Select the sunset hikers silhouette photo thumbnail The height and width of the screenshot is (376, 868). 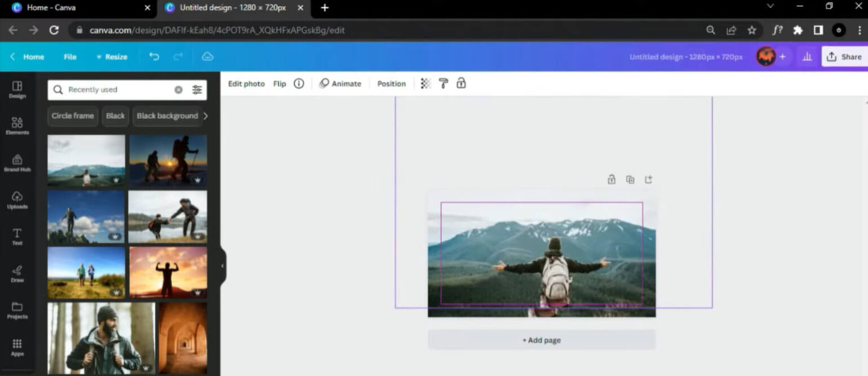click(168, 161)
